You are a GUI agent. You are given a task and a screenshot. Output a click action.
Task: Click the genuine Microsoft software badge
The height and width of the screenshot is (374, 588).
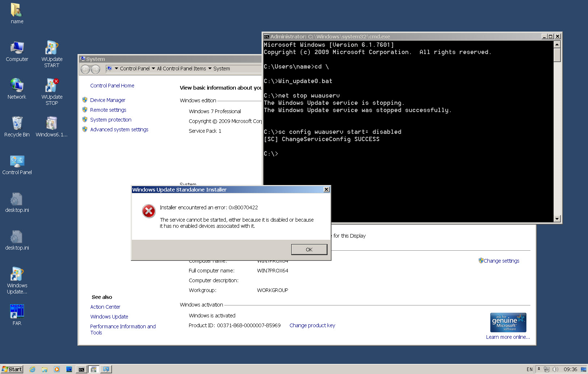click(508, 322)
